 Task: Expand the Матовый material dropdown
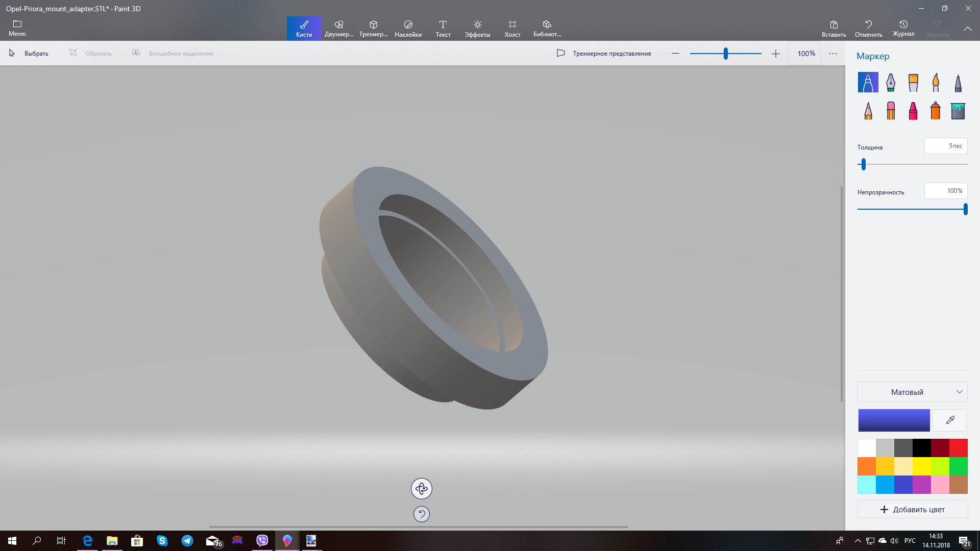pyautogui.click(x=912, y=392)
